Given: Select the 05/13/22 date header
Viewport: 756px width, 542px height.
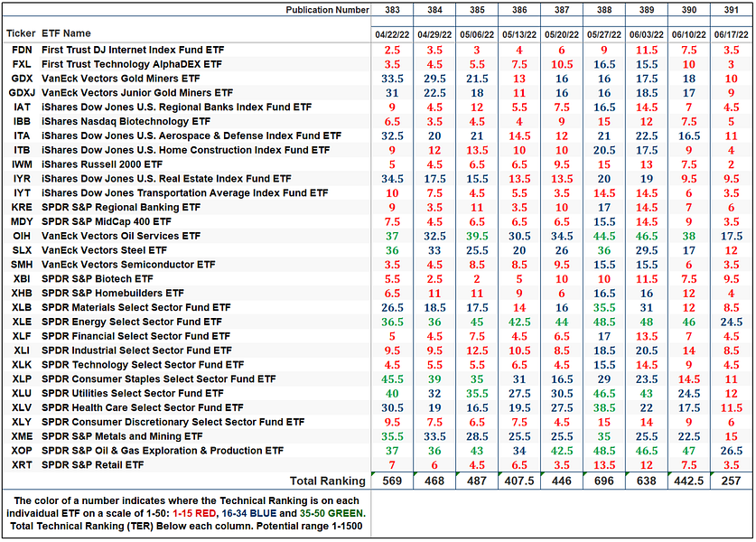Looking at the screenshot, I should click(x=519, y=34).
